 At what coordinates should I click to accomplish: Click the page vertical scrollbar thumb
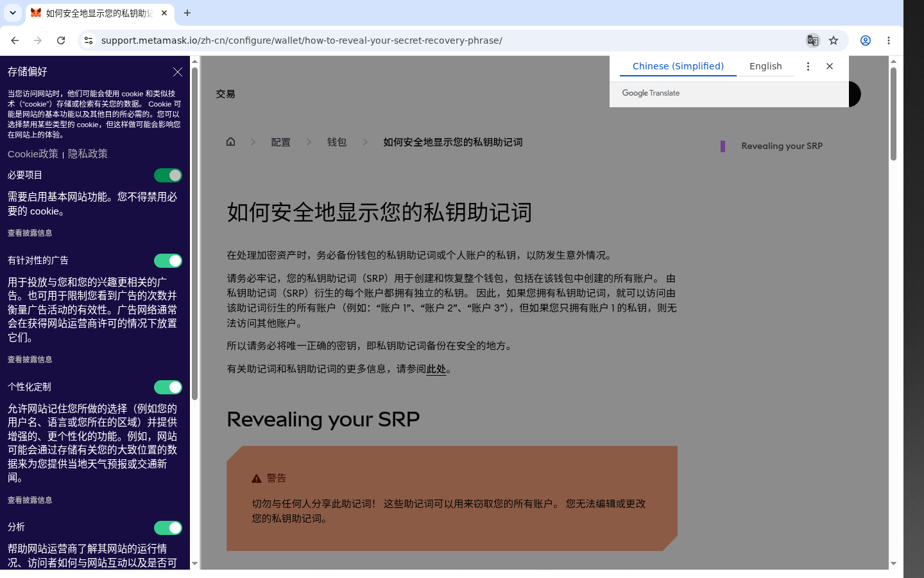coord(893,114)
